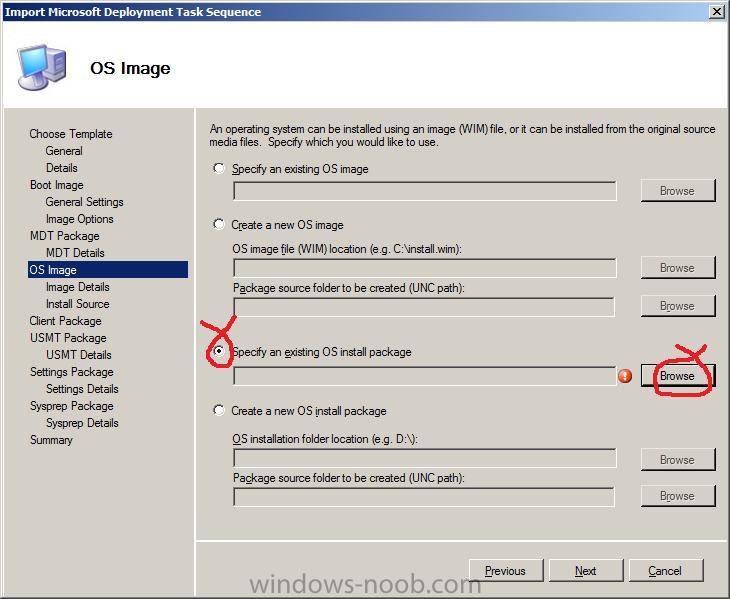Select 'Specify an existing OS install package'
Screen dimensions: 730x599
(x=219, y=351)
